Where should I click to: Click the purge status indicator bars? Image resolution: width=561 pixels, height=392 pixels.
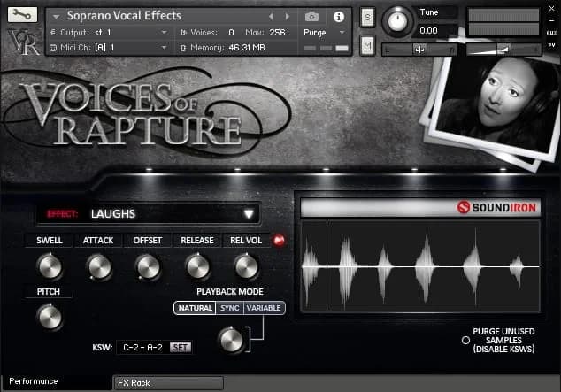(x=326, y=48)
